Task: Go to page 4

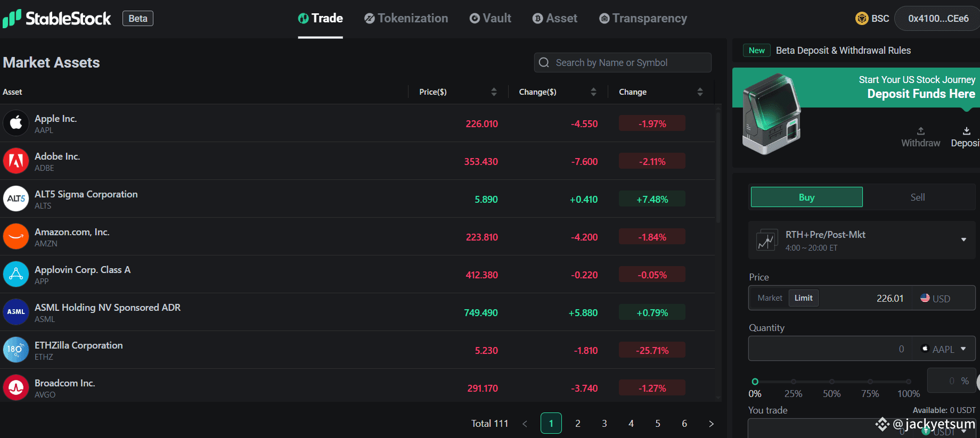Action: coord(631,424)
